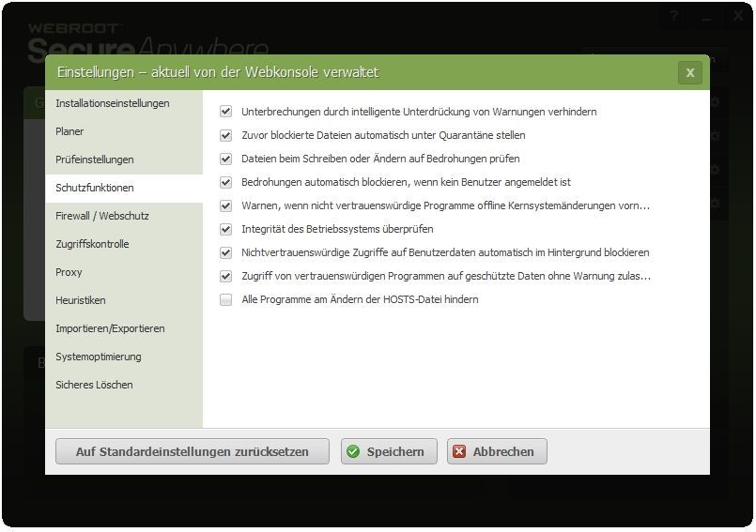Open Importieren/Exportieren section
Screen dimensions: 756x532
pos(110,328)
